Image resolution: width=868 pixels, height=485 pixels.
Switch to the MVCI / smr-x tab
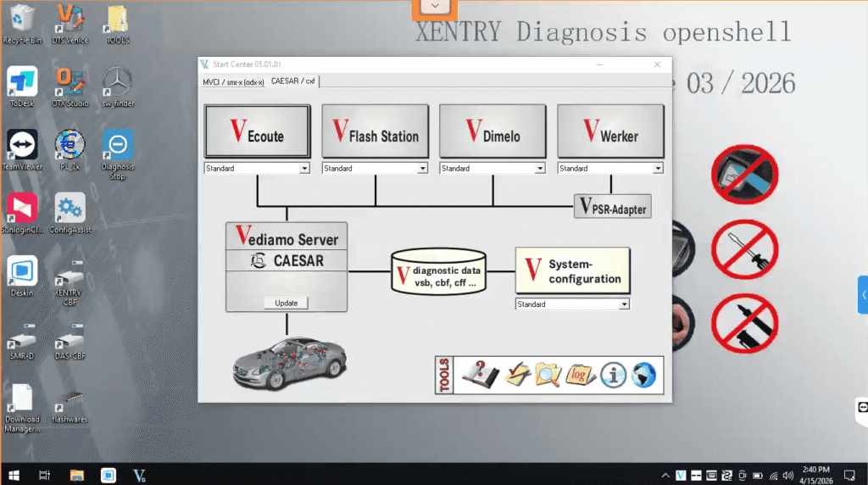[233, 81]
